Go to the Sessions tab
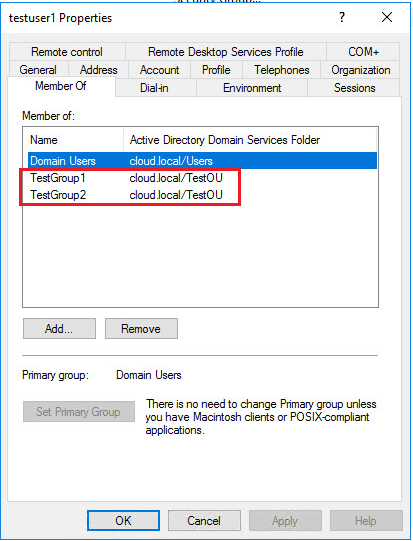This screenshot has width=413, height=541. click(354, 88)
